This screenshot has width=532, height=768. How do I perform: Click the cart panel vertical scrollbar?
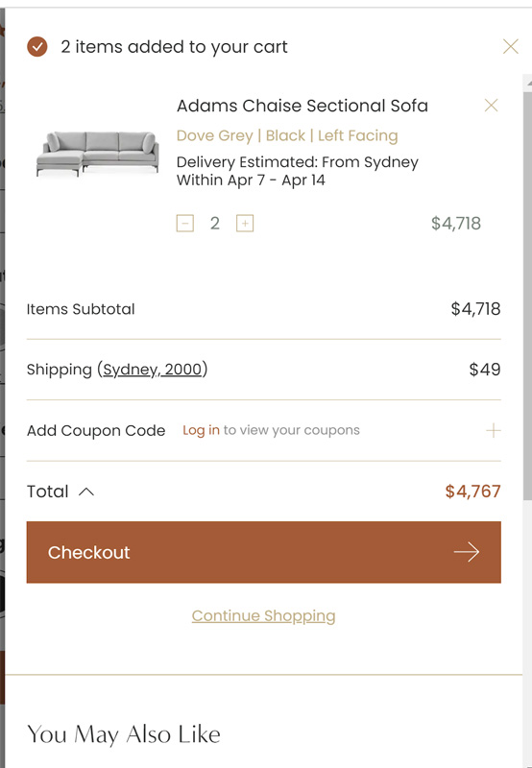[527, 294]
